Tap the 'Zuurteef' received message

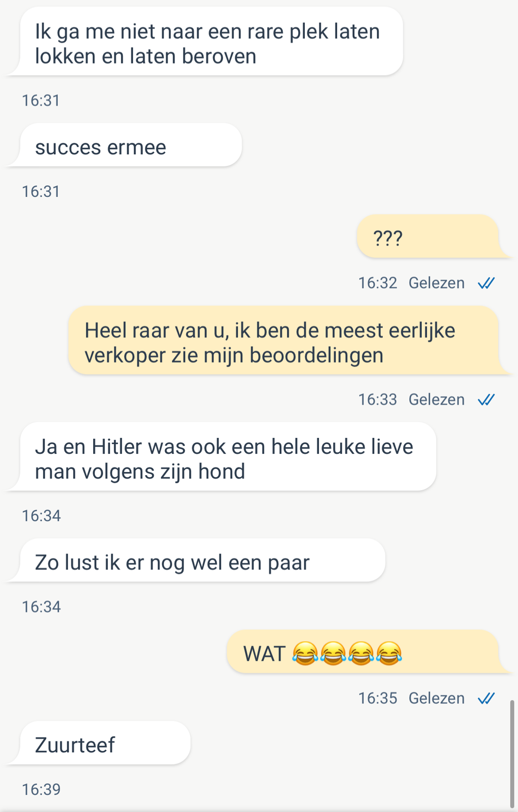pyautogui.click(x=98, y=743)
